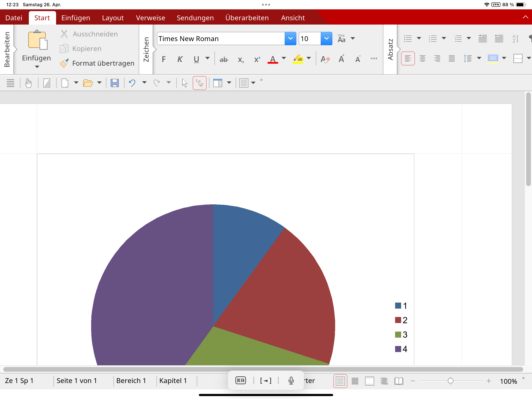Click the microphone dictation icon
The height and width of the screenshot is (399, 532).
pos(291,380)
